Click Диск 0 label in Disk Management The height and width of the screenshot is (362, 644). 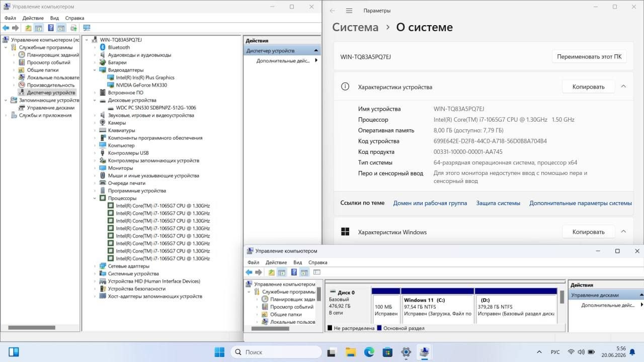tap(346, 293)
